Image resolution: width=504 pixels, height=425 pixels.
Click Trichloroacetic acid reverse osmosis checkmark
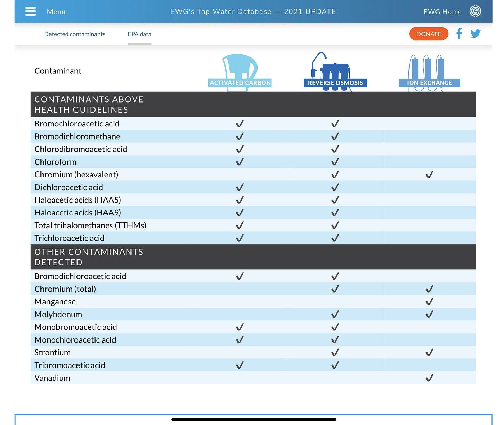(x=335, y=238)
